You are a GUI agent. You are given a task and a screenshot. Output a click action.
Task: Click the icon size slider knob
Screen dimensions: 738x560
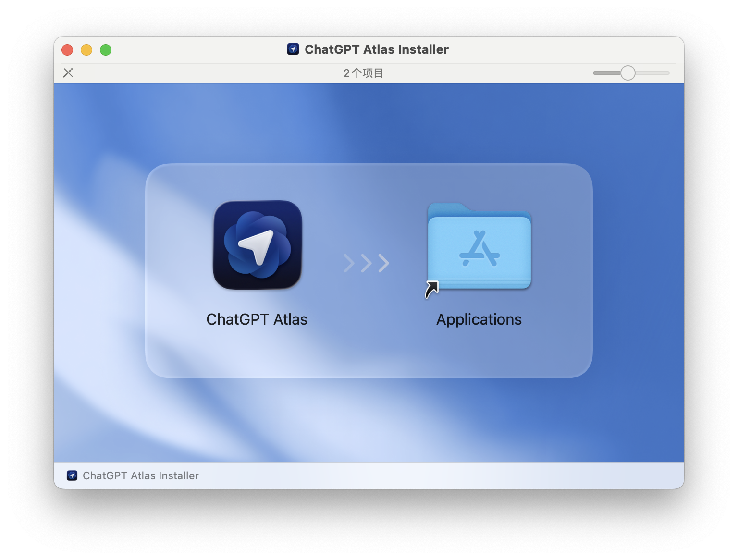coord(627,73)
